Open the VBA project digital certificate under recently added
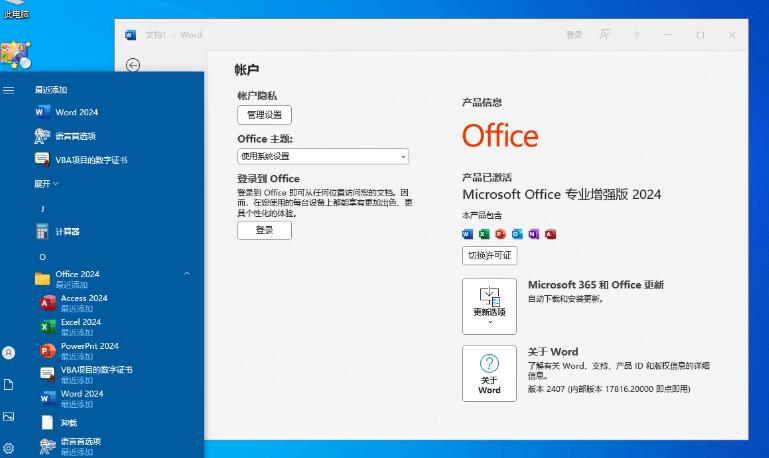The image size is (769, 458). (81, 160)
